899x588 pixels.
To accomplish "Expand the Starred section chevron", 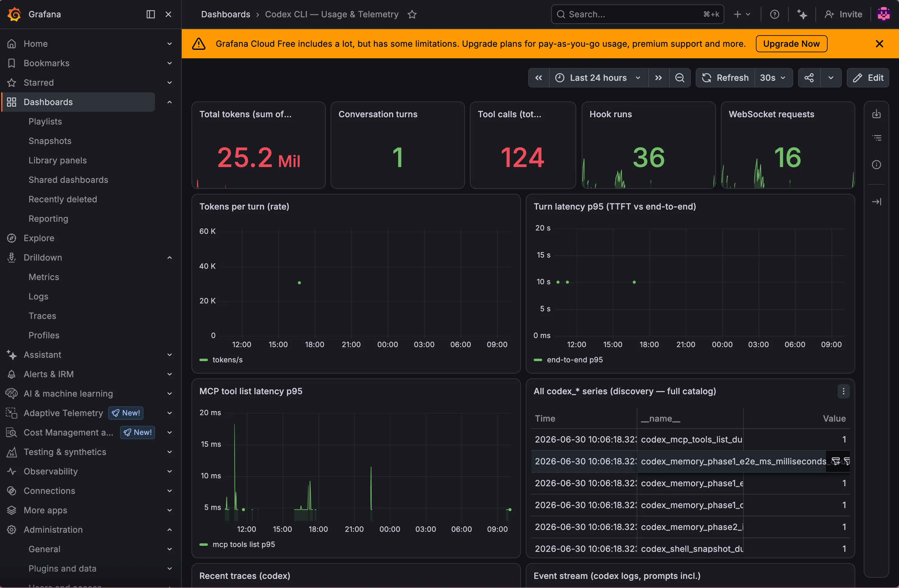I will click(x=170, y=83).
